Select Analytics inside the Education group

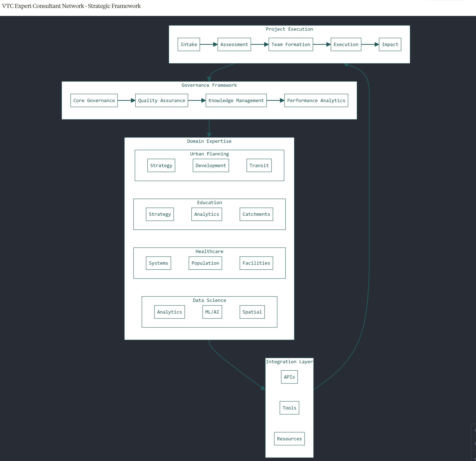click(x=206, y=214)
